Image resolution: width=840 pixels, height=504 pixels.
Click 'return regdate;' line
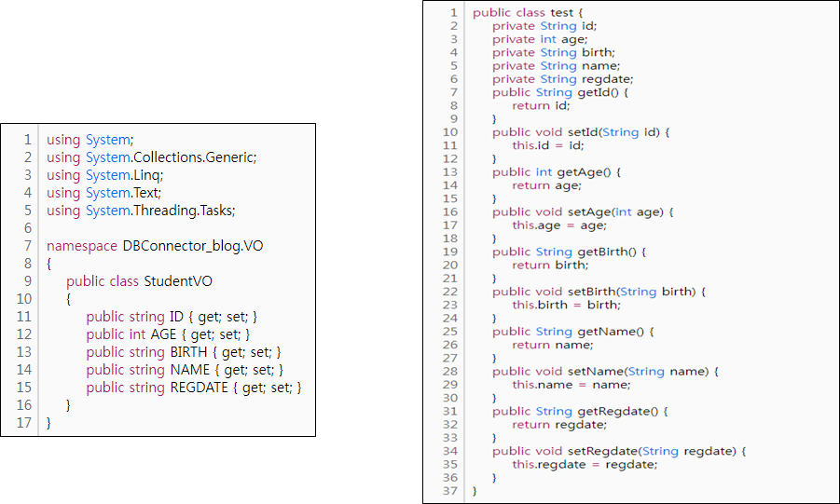point(559,425)
